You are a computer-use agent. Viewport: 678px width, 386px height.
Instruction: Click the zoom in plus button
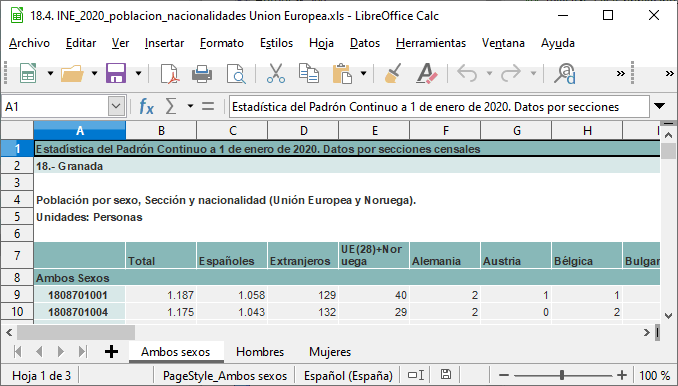coord(622,375)
